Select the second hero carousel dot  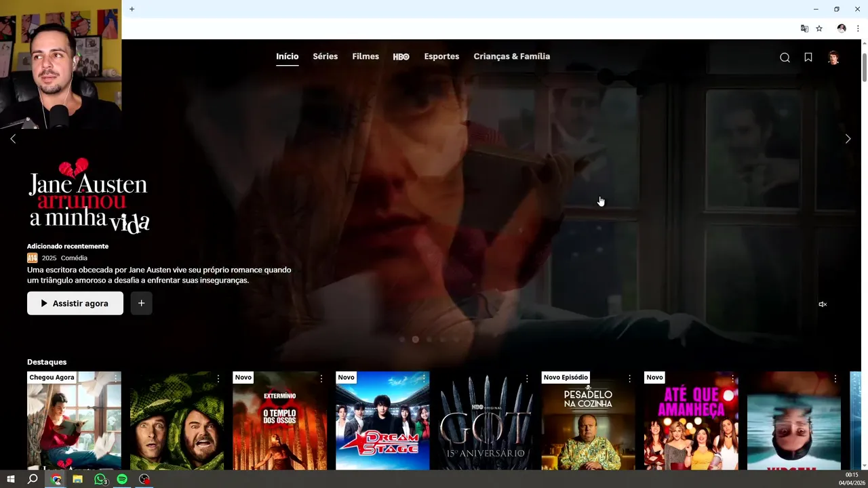pyautogui.click(x=415, y=340)
